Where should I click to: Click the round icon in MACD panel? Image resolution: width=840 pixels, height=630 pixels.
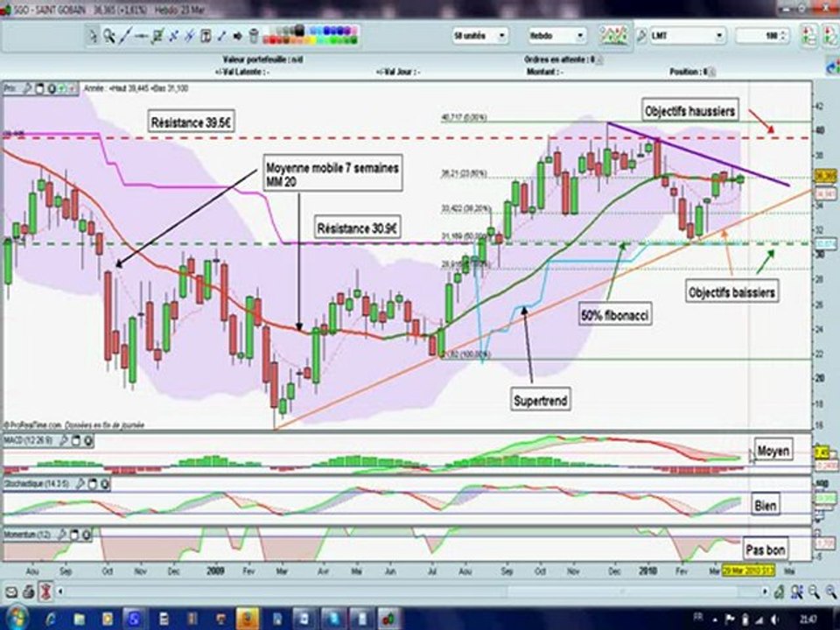[87, 440]
